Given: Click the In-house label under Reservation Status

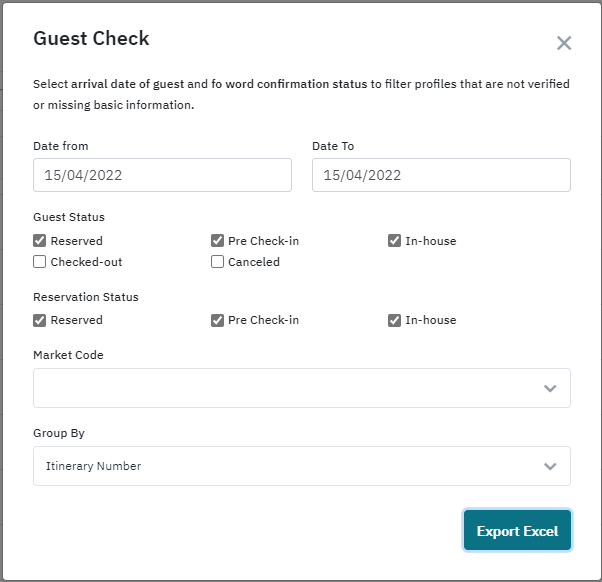Looking at the screenshot, I should (x=430, y=321).
